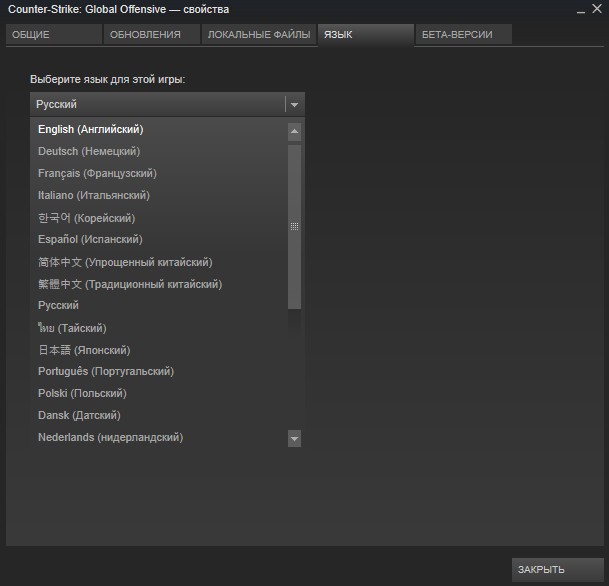Choose Deutsch (Немецкий) from the list
The height and width of the screenshot is (586, 609).
159,151
